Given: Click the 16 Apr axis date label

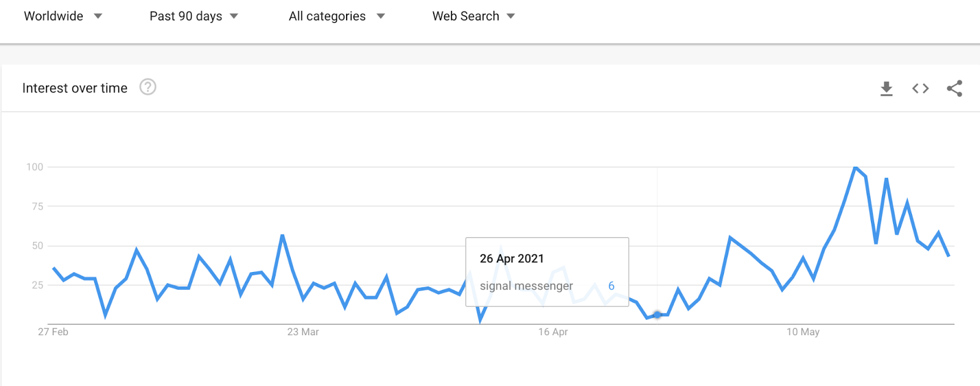Looking at the screenshot, I should (x=552, y=332).
